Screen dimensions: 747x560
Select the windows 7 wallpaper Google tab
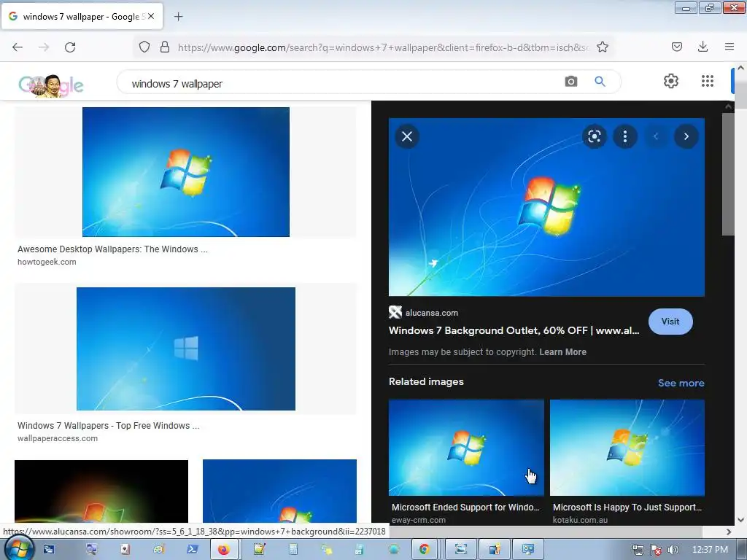point(82,16)
